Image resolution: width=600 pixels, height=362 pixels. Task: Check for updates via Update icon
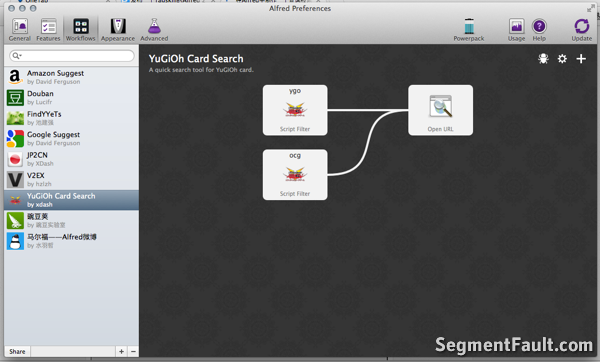pyautogui.click(x=582, y=29)
